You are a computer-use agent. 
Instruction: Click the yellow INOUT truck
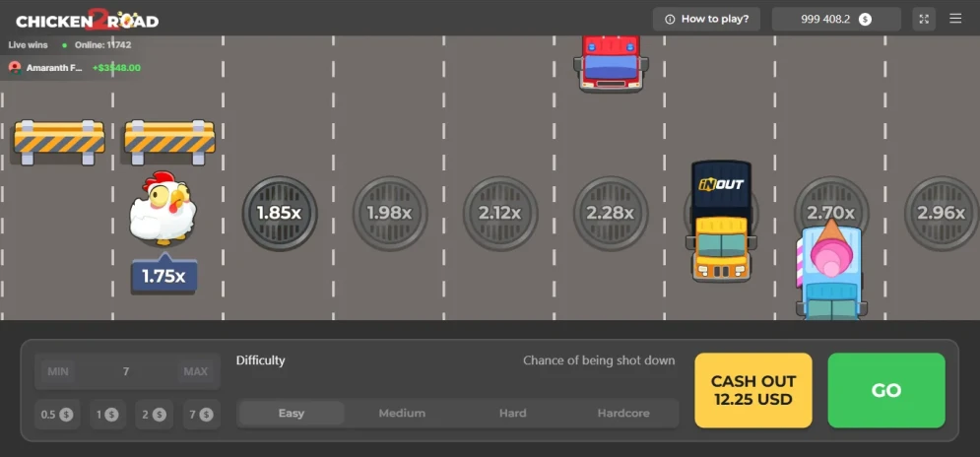pos(721,221)
